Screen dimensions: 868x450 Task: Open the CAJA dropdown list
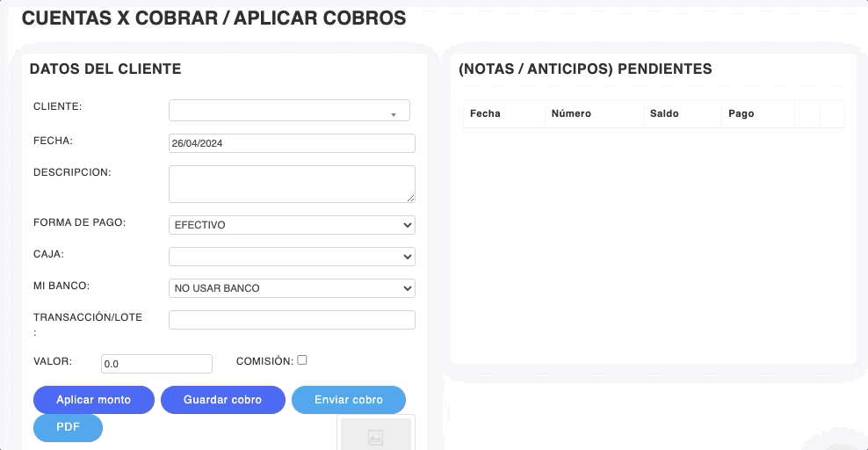292,257
